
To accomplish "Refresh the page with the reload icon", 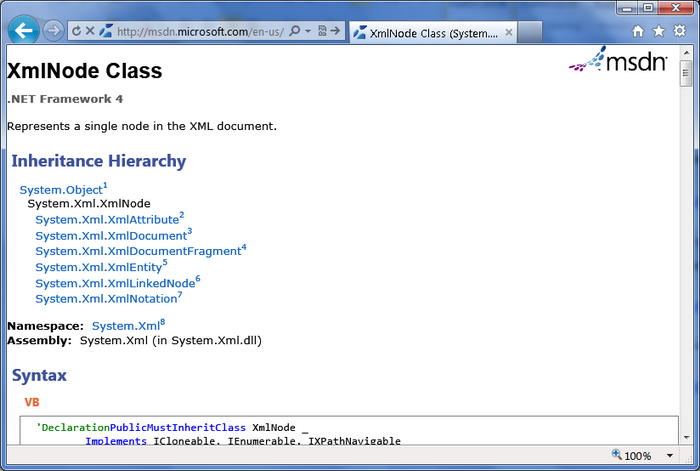I will (76, 31).
